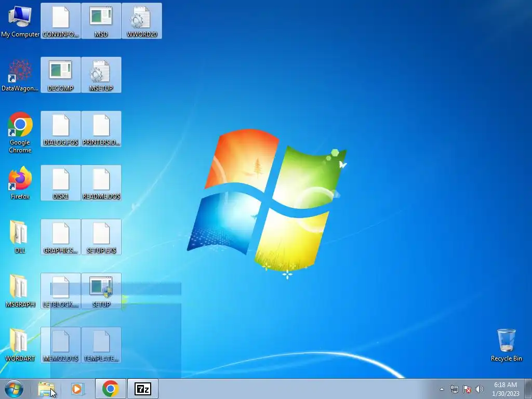
Task: Select the DLL folder icon
Action: click(x=20, y=237)
